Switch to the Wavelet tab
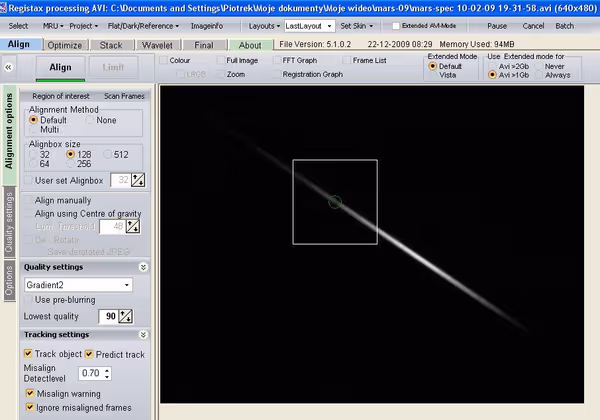This screenshot has width=600, height=420. point(158,45)
